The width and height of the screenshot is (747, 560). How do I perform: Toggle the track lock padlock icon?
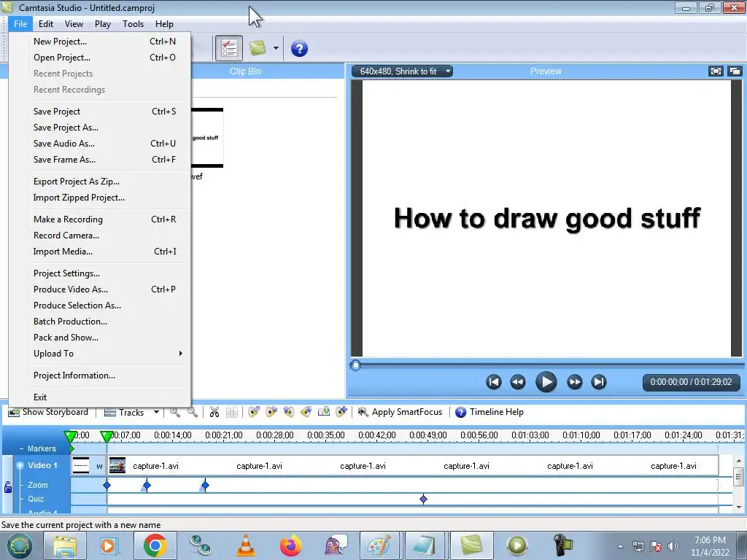click(7, 487)
